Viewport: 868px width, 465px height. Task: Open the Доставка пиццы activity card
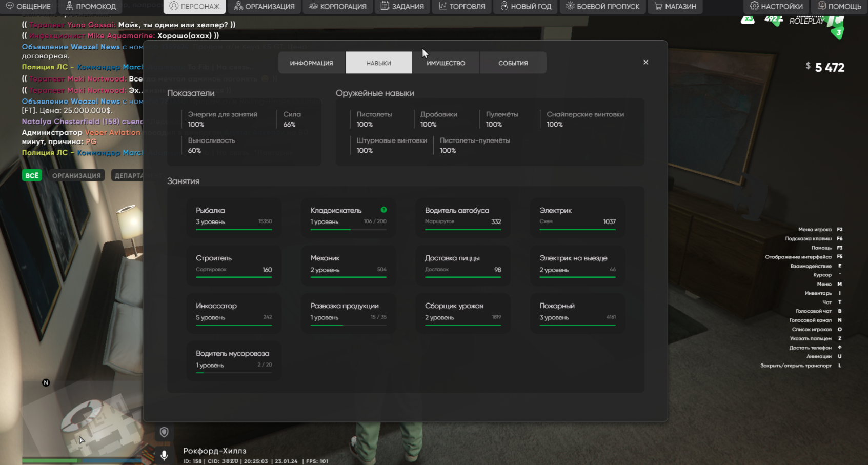(x=463, y=265)
